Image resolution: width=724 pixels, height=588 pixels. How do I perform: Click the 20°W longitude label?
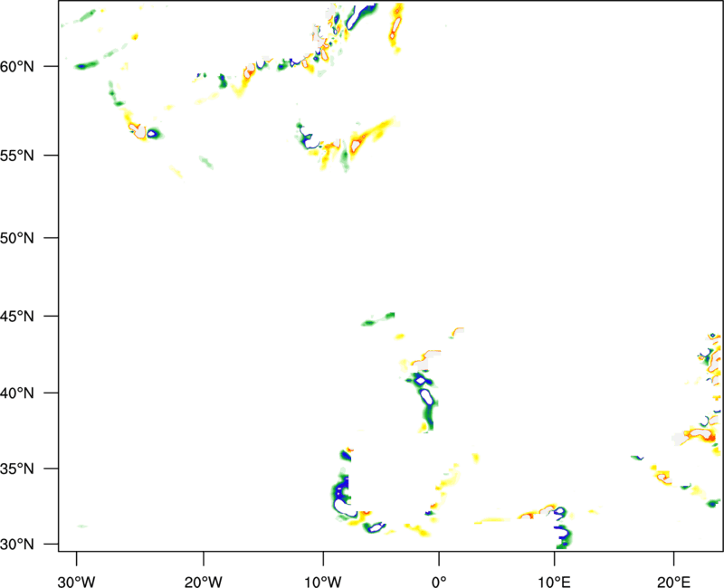pos(204,582)
